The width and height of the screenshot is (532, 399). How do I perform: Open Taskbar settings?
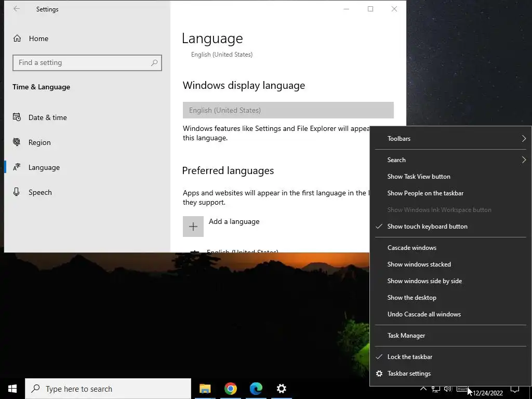pos(450,373)
